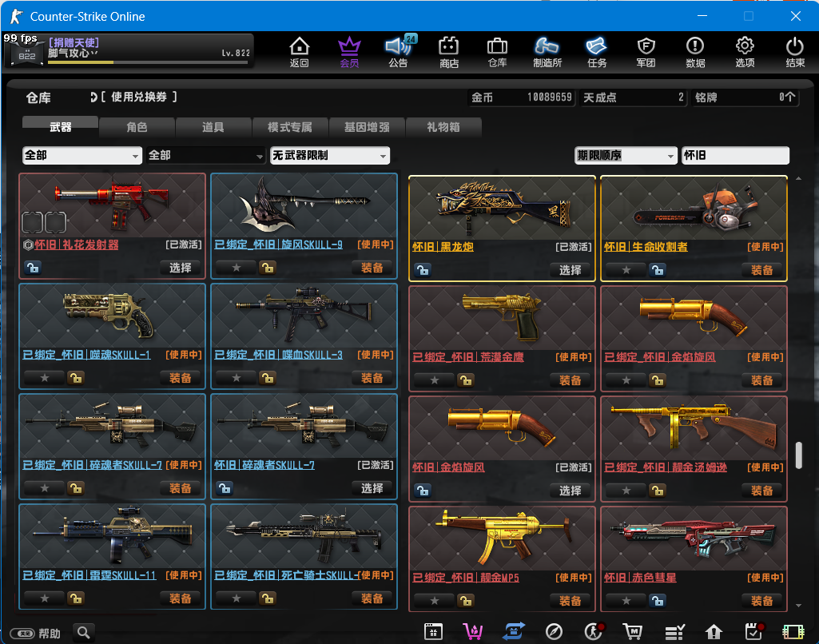Viewport: 819px width, 644px height.
Task: Click the house-arrow icon in bottom toolbar
Action: click(x=714, y=632)
